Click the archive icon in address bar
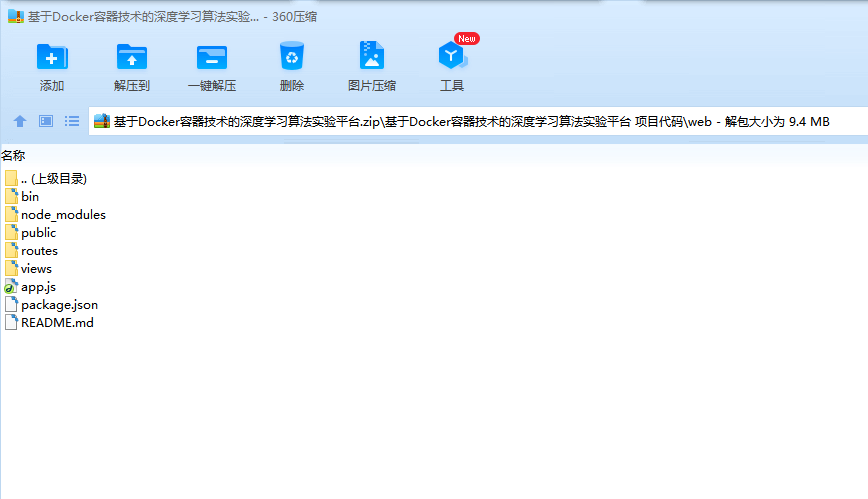Viewport: 868px width, 499px height. (102, 121)
